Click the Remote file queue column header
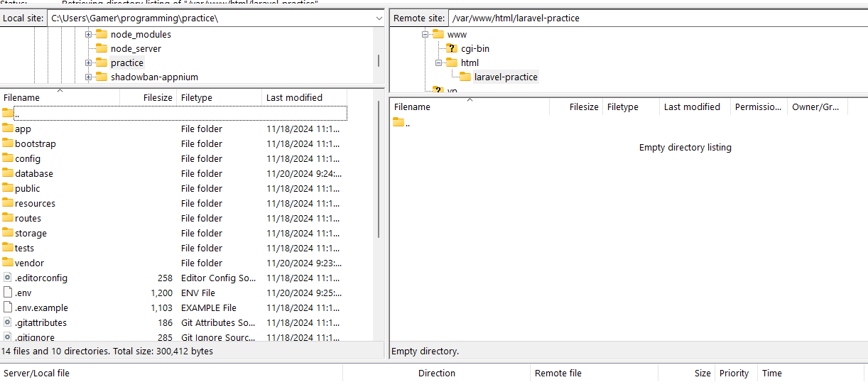Viewport: 868px width, 387px height. tap(594, 373)
